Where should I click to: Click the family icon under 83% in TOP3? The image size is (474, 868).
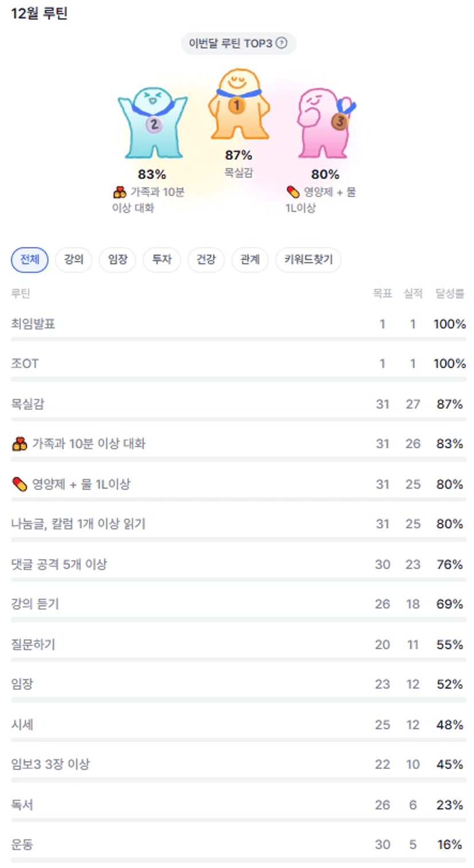(x=120, y=193)
